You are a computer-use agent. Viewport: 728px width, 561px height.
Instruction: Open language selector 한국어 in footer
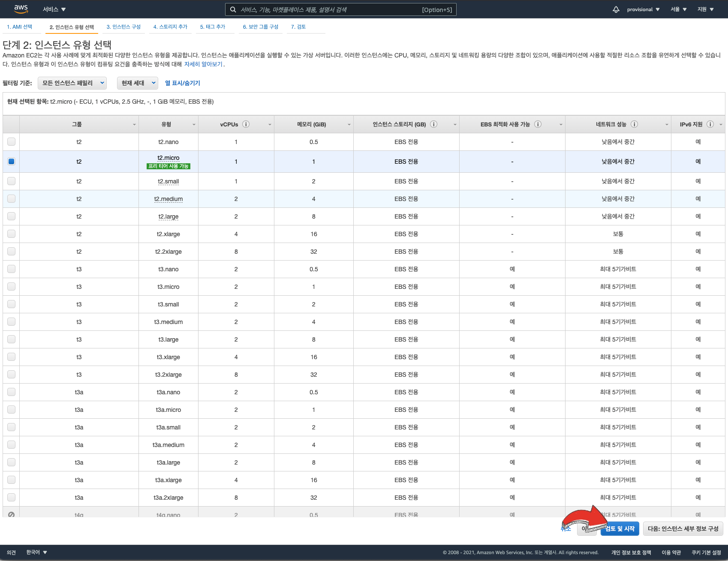click(36, 552)
